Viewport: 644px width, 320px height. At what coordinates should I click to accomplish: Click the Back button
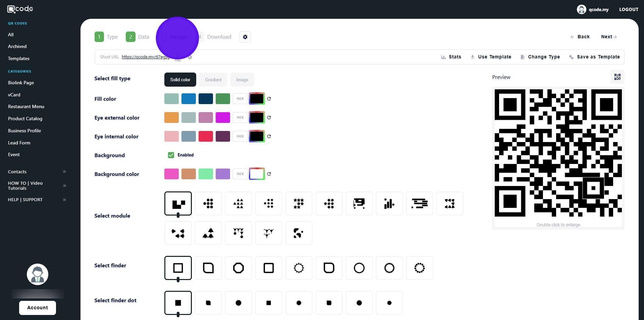coord(580,37)
